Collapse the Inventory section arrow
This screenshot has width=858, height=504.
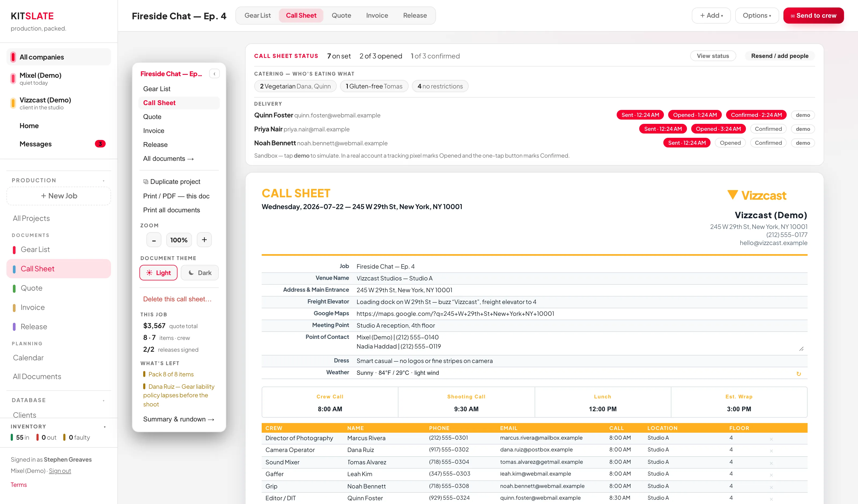tap(105, 427)
